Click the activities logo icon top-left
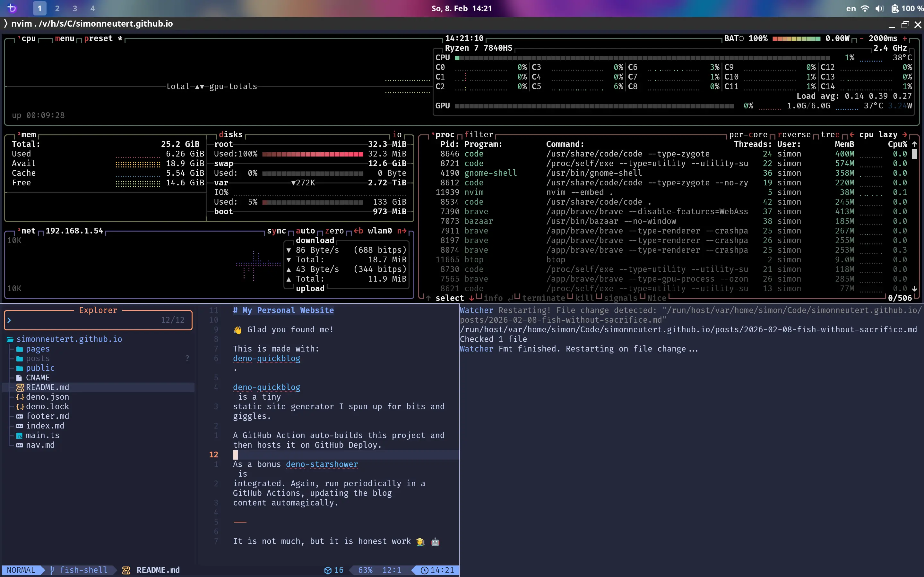This screenshot has height=577, width=924. (x=12, y=8)
